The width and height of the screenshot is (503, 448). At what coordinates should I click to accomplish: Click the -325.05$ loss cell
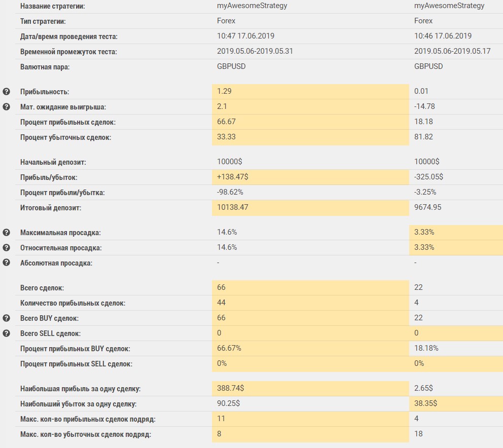coord(429,177)
